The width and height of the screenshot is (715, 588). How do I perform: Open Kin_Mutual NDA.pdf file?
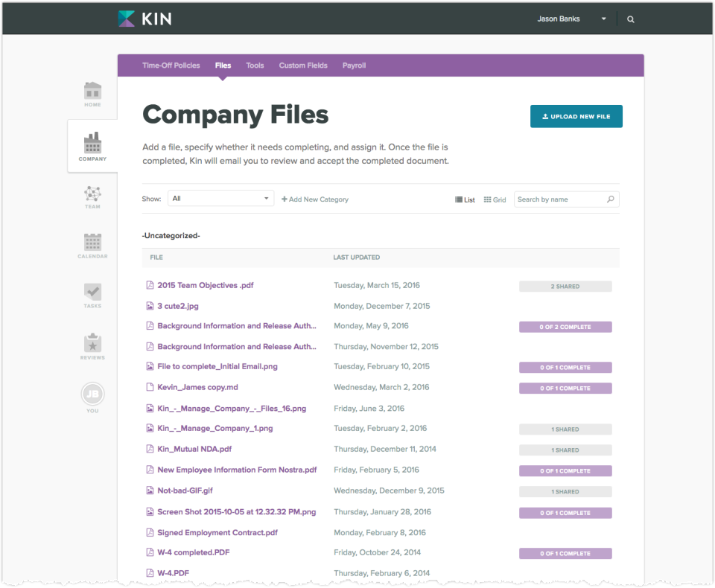click(x=194, y=449)
